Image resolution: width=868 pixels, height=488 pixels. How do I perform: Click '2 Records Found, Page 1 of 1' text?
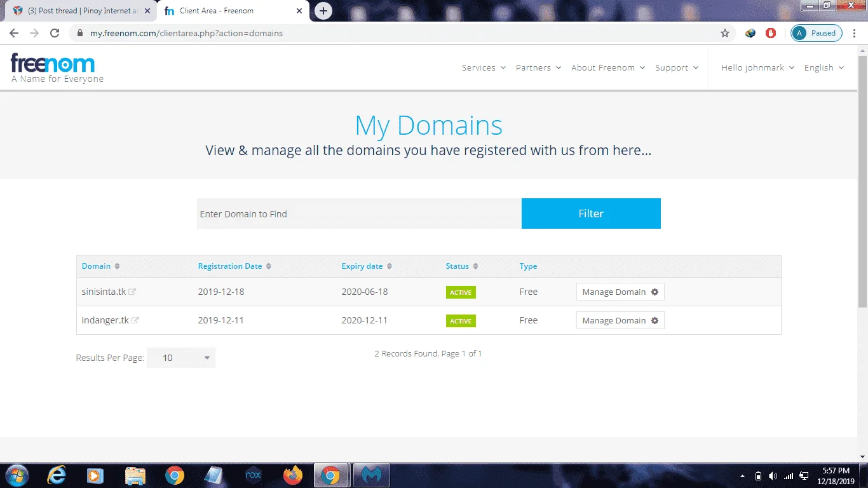(x=428, y=353)
